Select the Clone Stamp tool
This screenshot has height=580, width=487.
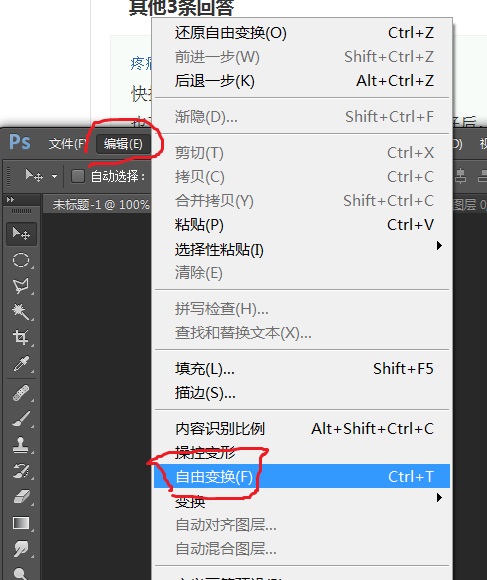pos(21,445)
